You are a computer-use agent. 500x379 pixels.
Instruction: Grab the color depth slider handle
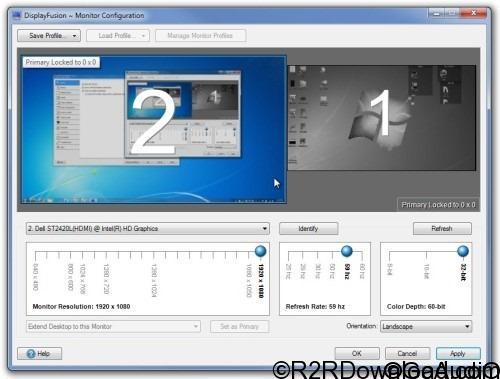pos(463,251)
